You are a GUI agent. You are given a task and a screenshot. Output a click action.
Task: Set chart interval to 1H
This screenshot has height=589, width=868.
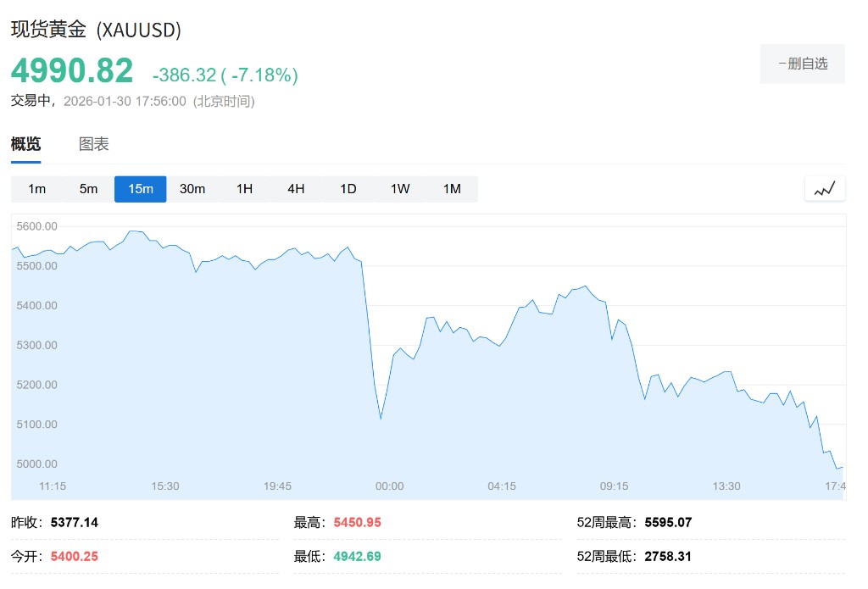[244, 189]
